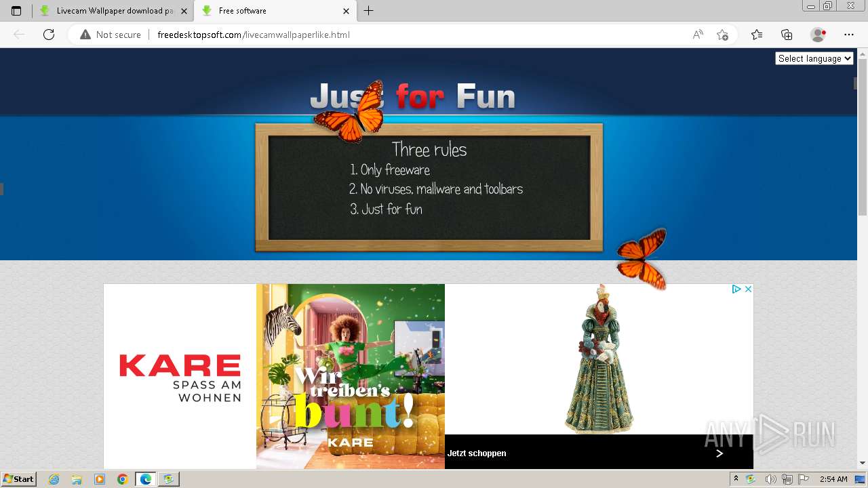868x488 pixels.
Task: Open the network tray icon
Action: (x=787, y=479)
